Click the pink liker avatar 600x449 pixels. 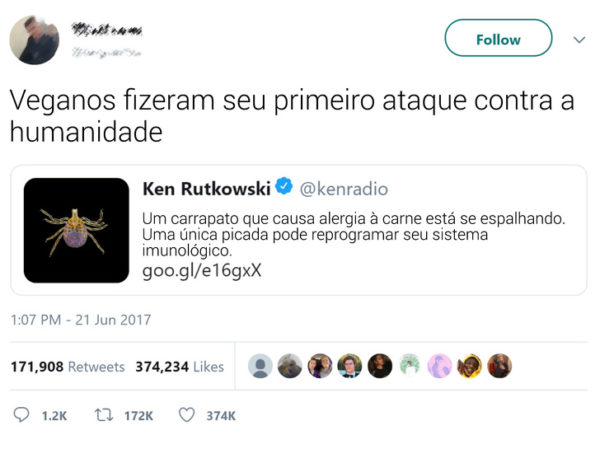(439, 366)
